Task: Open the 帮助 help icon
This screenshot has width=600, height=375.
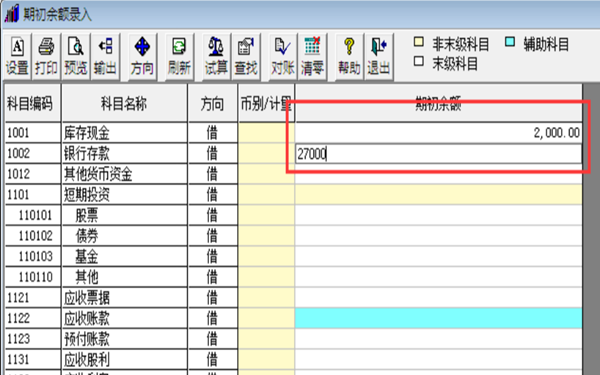Action: coord(349,56)
